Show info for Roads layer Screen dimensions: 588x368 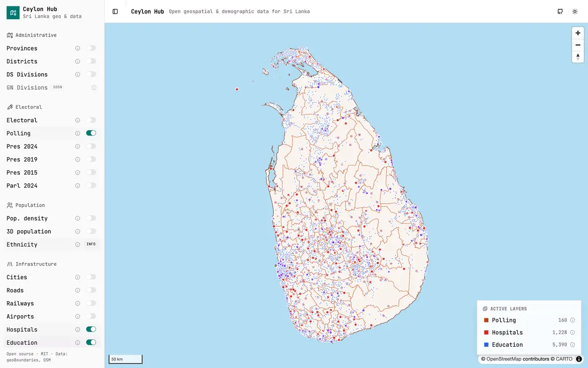[x=77, y=290]
